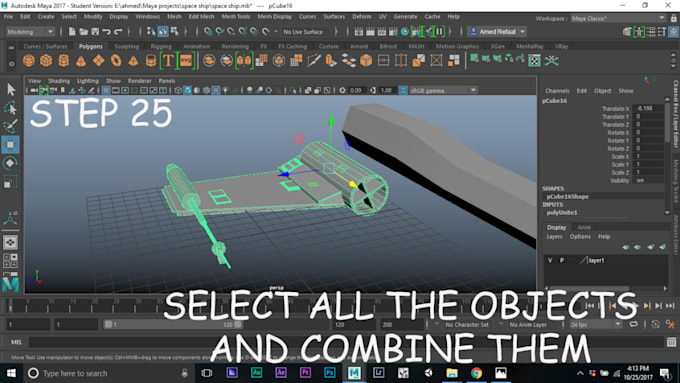Viewport: 680px width, 383px height.
Task: Open the Script Editor icon
Action: [671, 342]
